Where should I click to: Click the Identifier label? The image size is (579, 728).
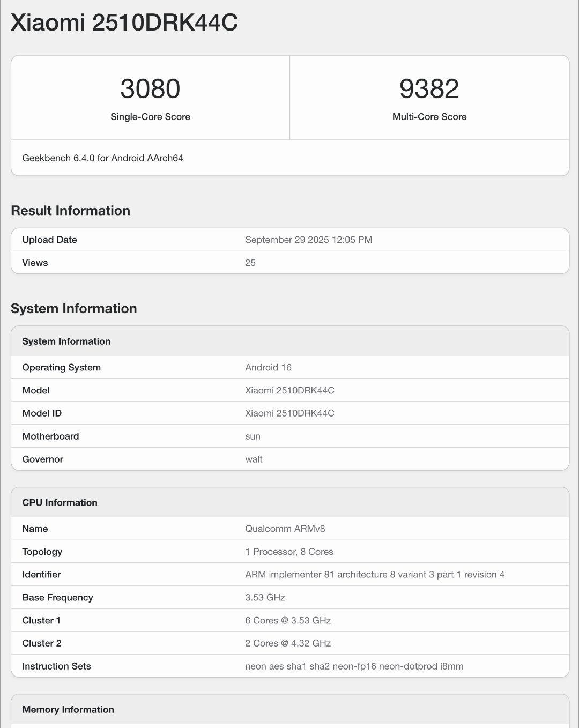41,575
